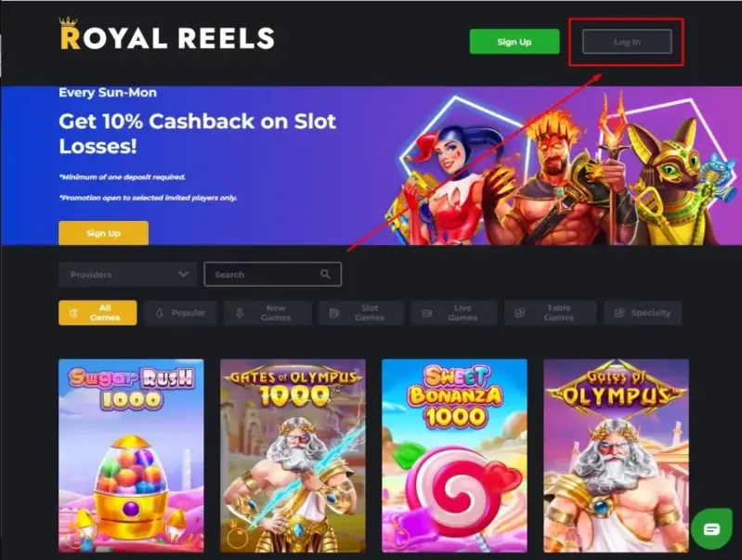
Task: Click the Royal Reels crown logo
Action: pyautogui.click(x=166, y=34)
